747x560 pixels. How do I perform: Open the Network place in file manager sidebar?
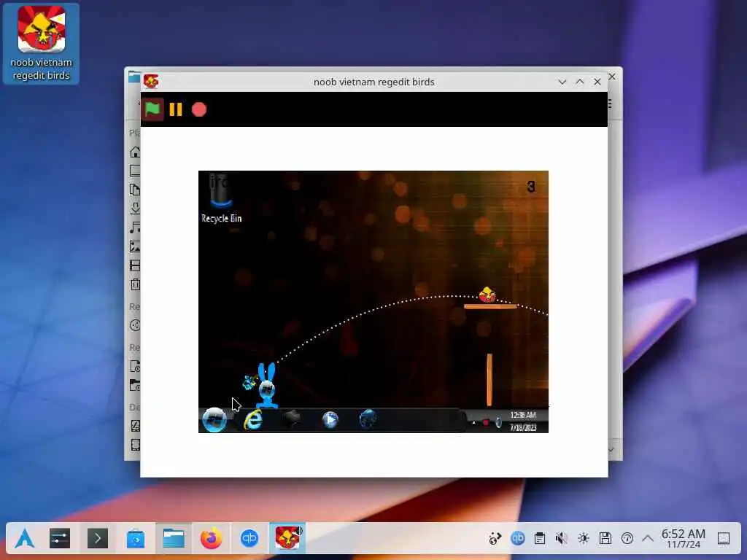tap(135, 325)
